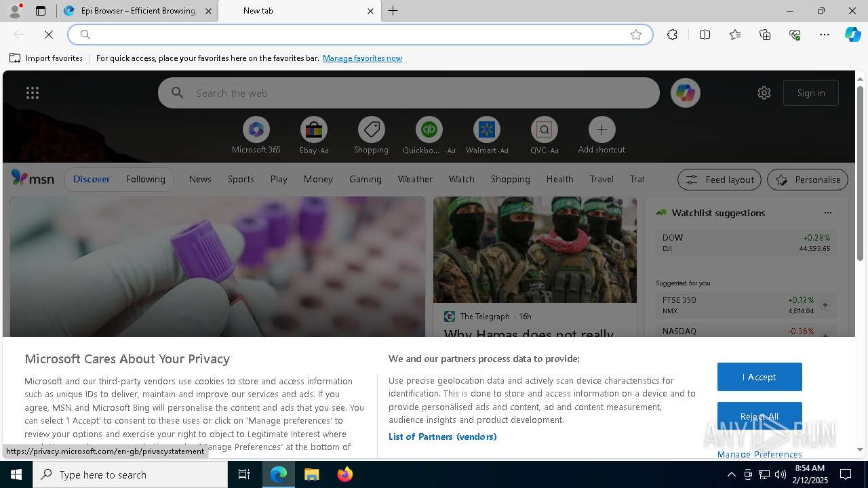This screenshot has height=488, width=868.
Task: Launch Firefox from taskbar
Action: coord(344,474)
